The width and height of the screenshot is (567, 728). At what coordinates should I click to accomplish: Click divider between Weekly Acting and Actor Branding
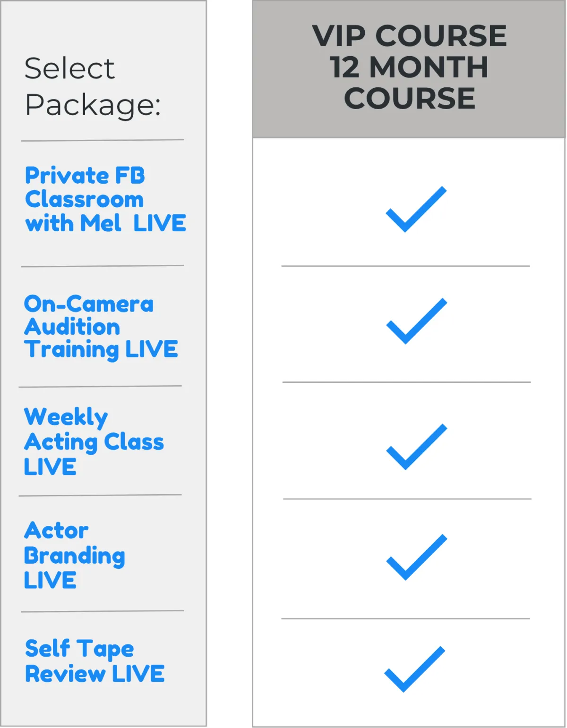pos(100,496)
